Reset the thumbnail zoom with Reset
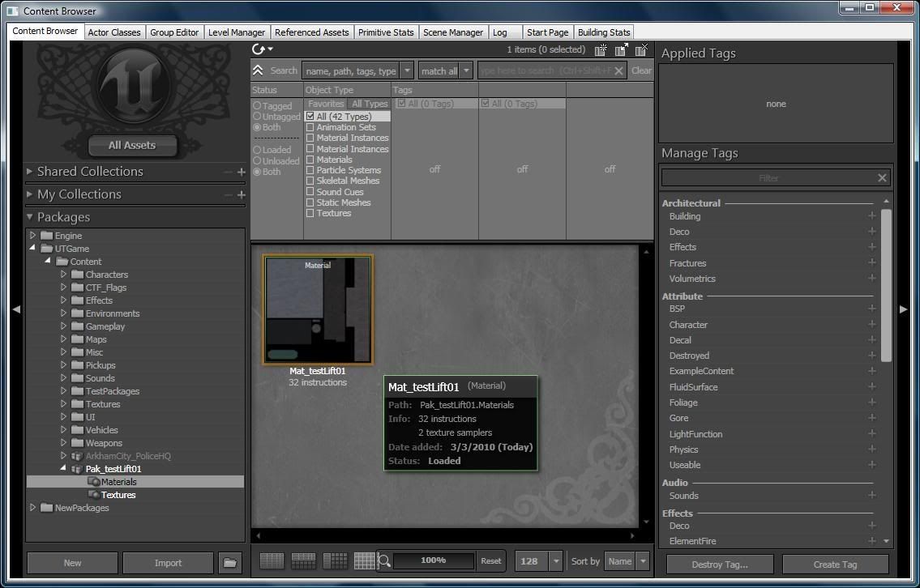Screen dimensions: 920x588 click(x=491, y=561)
